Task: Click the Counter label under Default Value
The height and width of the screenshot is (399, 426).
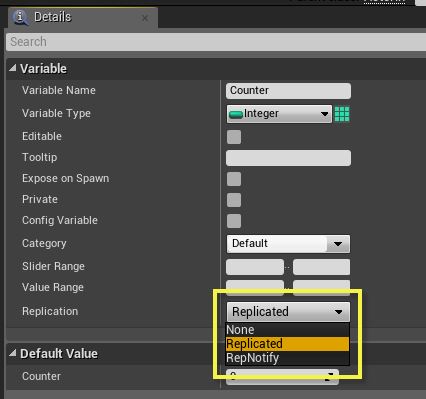Action: point(41,376)
